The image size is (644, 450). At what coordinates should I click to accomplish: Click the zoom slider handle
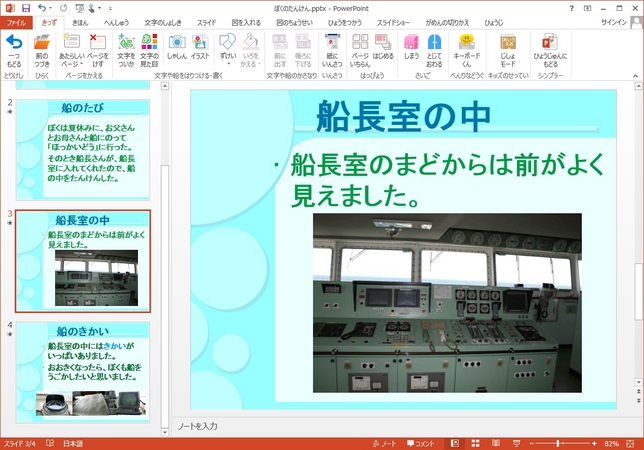click(558, 443)
